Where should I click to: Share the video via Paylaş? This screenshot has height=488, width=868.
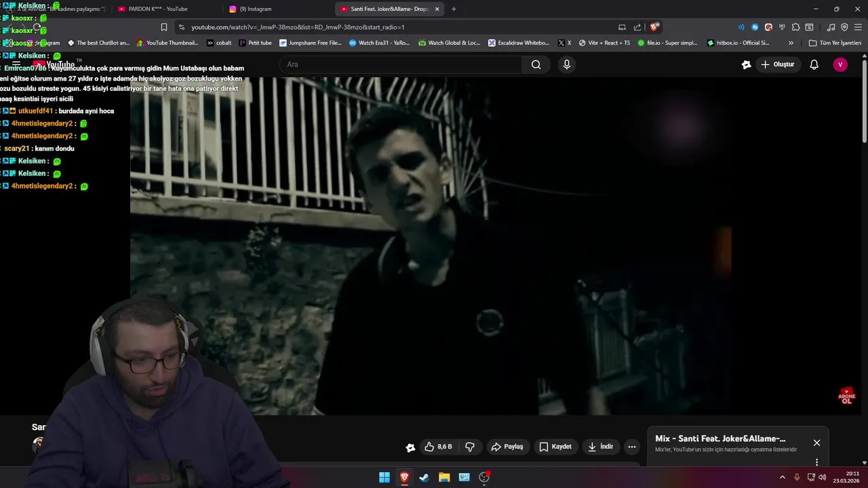[507, 447]
